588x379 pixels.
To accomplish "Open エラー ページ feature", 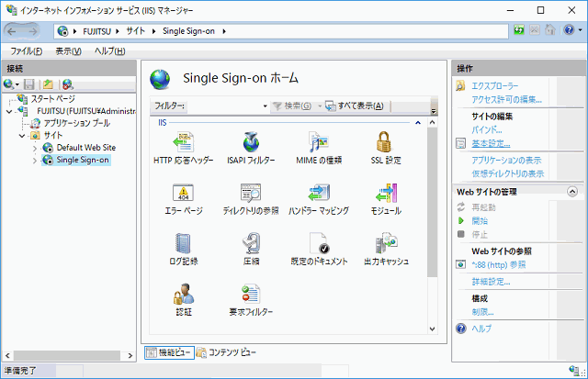I will (184, 199).
